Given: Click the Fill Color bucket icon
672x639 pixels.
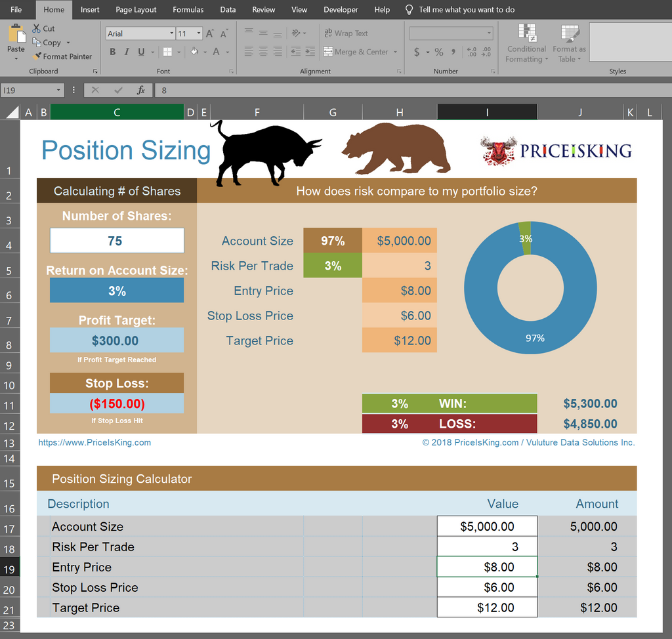Looking at the screenshot, I should (x=194, y=52).
